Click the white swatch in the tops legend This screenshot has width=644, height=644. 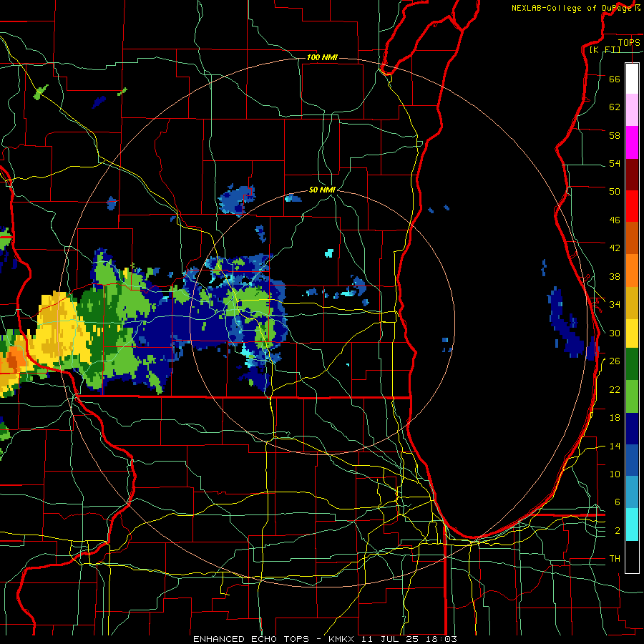tap(632, 79)
